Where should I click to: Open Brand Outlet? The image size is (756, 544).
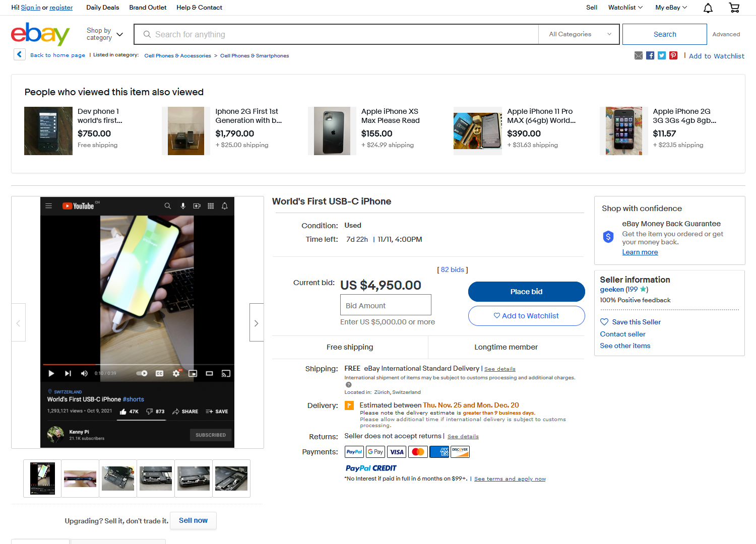[x=148, y=8]
